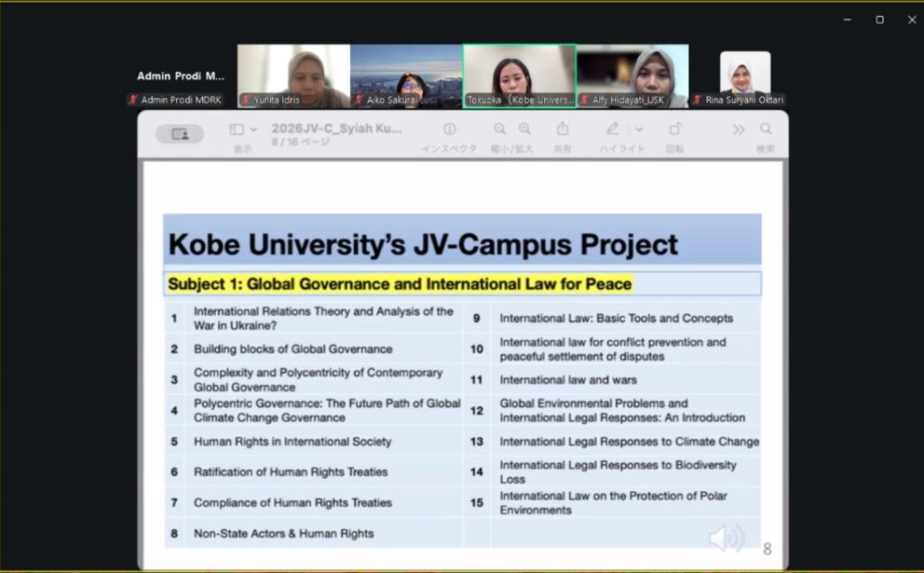Select Rina Suryani Oktari participant tile
Viewport: 924px width, 573px height.
744,78
